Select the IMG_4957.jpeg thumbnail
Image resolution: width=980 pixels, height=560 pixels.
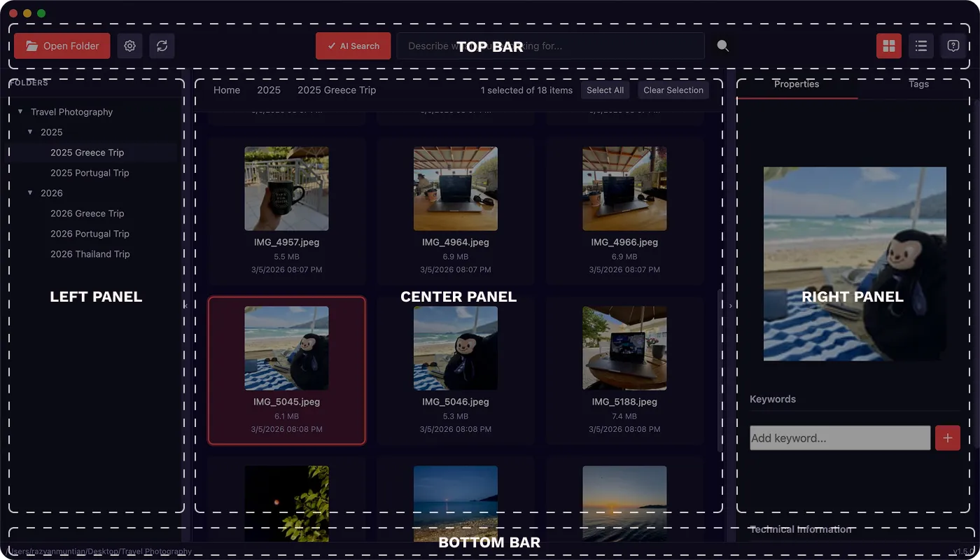point(287,189)
